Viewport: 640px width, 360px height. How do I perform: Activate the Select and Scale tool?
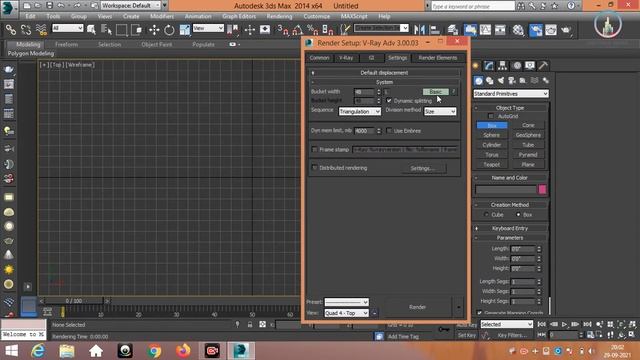184,30
